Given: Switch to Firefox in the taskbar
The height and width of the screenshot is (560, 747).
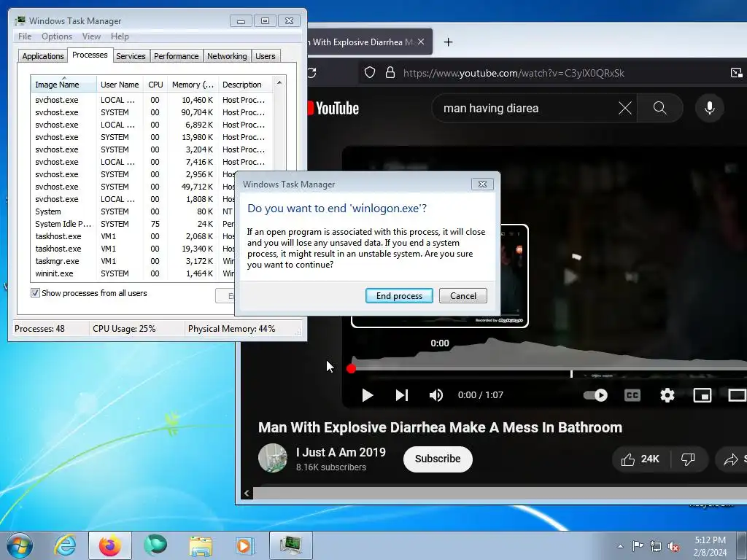Looking at the screenshot, I should (x=110, y=545).
